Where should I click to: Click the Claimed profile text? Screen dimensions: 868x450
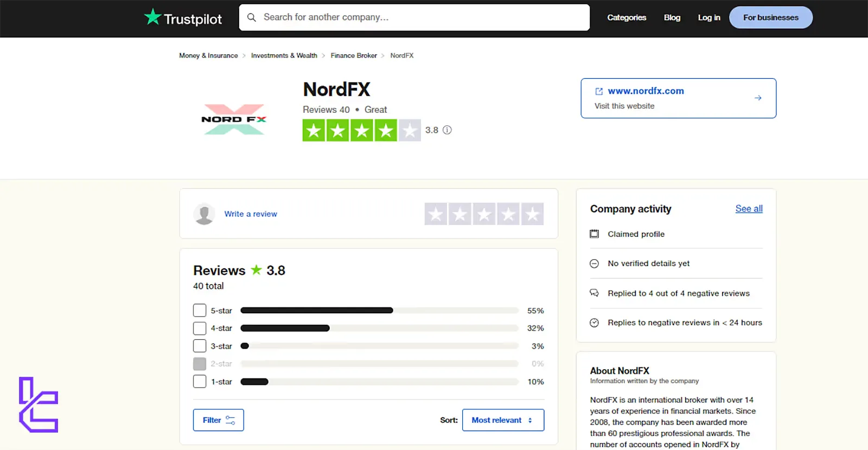[x=636, y=234]
